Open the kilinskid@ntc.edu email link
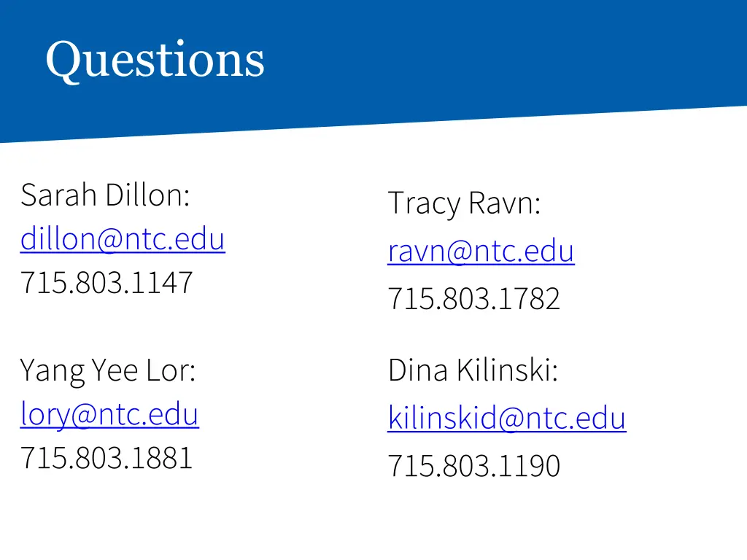 coord(507,418)
